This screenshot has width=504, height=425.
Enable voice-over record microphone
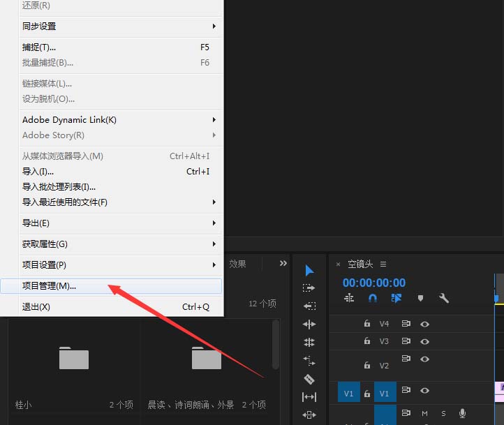click(x=462, y=413)
